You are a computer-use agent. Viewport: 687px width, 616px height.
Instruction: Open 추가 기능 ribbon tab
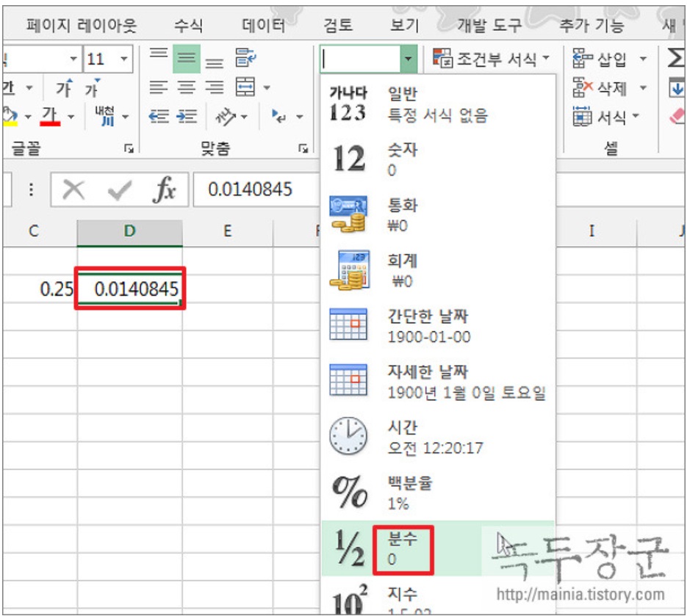click(591, 26)
